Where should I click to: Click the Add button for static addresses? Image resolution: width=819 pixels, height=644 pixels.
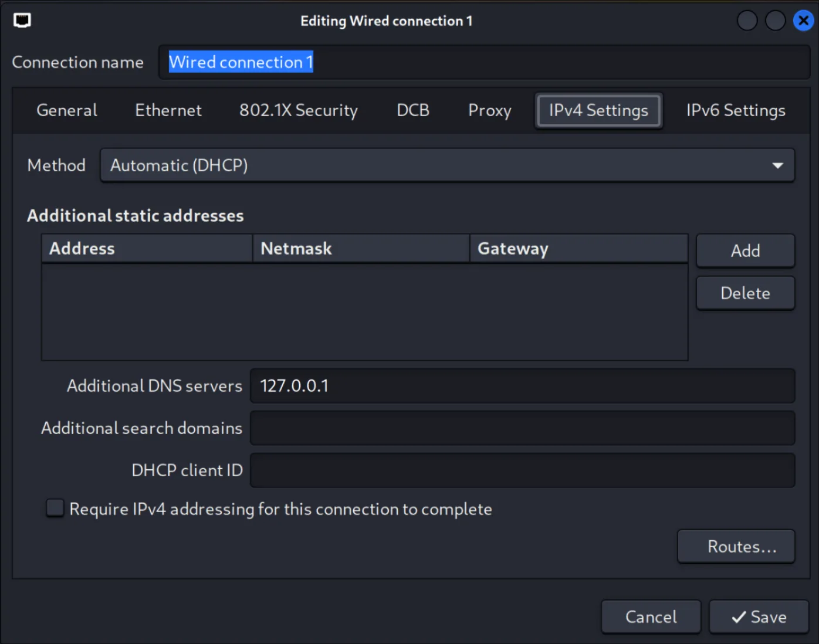(x=745, y=250)
